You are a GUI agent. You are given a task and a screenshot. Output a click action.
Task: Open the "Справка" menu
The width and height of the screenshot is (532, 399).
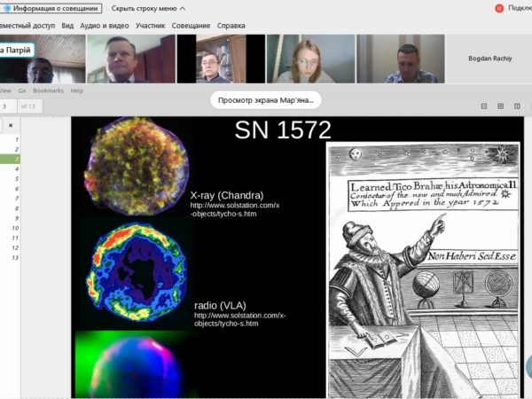coord(231,26)
